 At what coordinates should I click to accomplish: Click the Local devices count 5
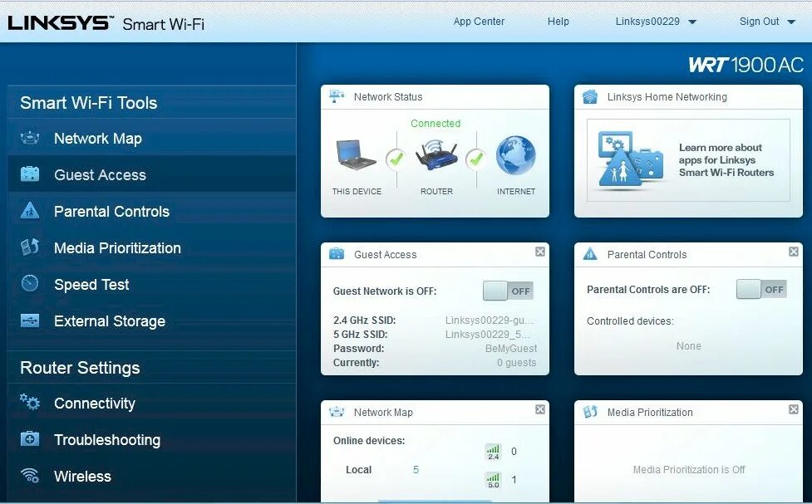click(416, 469)
